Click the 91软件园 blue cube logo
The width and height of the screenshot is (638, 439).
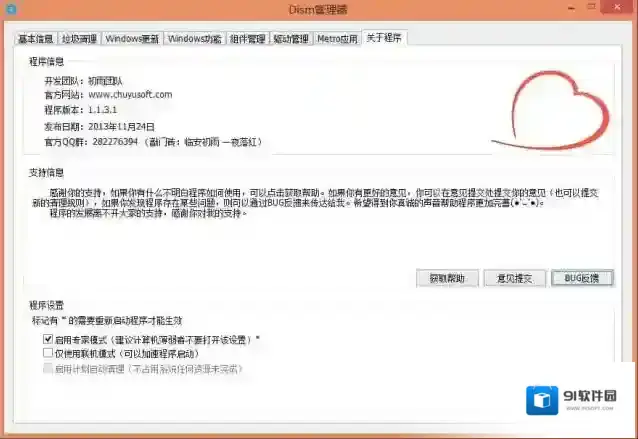tap(542, 400)
